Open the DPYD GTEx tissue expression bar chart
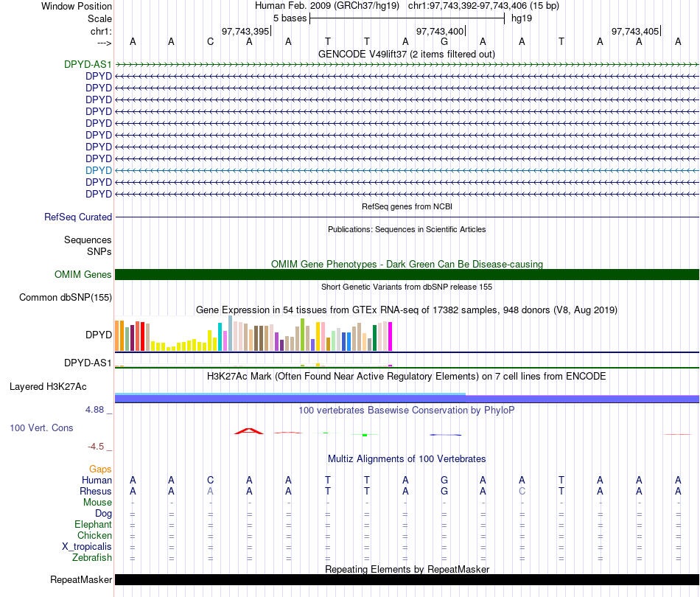The height and width of the screenshot is (597, 700). [253, 334]
